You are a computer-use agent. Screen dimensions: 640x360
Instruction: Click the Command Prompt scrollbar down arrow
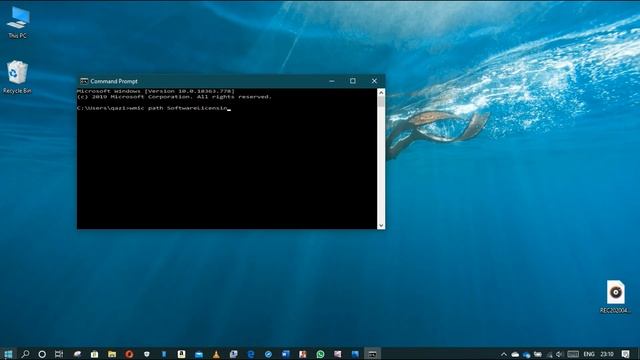pos(381,225)
